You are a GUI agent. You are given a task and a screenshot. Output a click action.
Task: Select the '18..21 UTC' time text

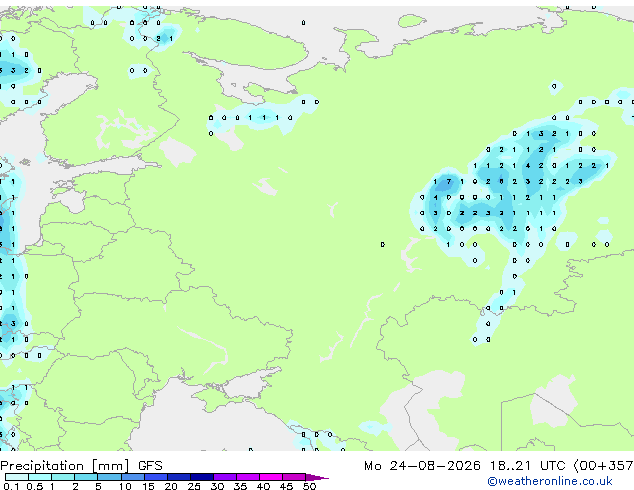pyautogui.click(x=527, y=466)
